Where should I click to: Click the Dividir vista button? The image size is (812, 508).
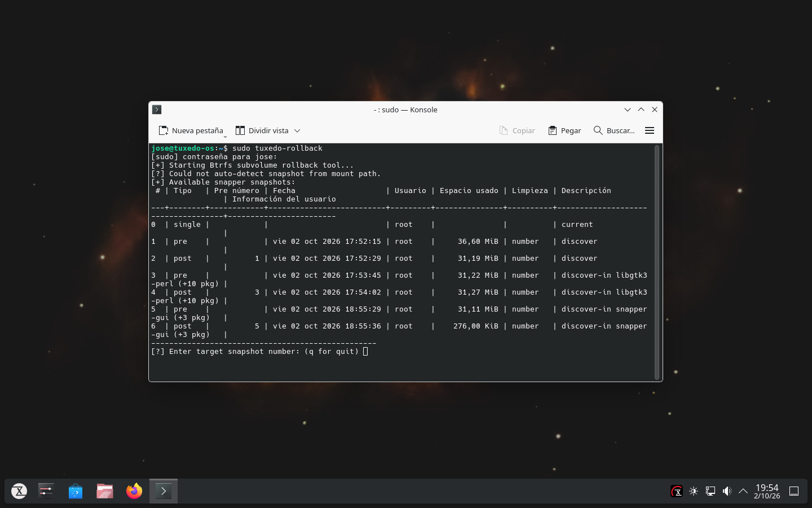(262, 130)
